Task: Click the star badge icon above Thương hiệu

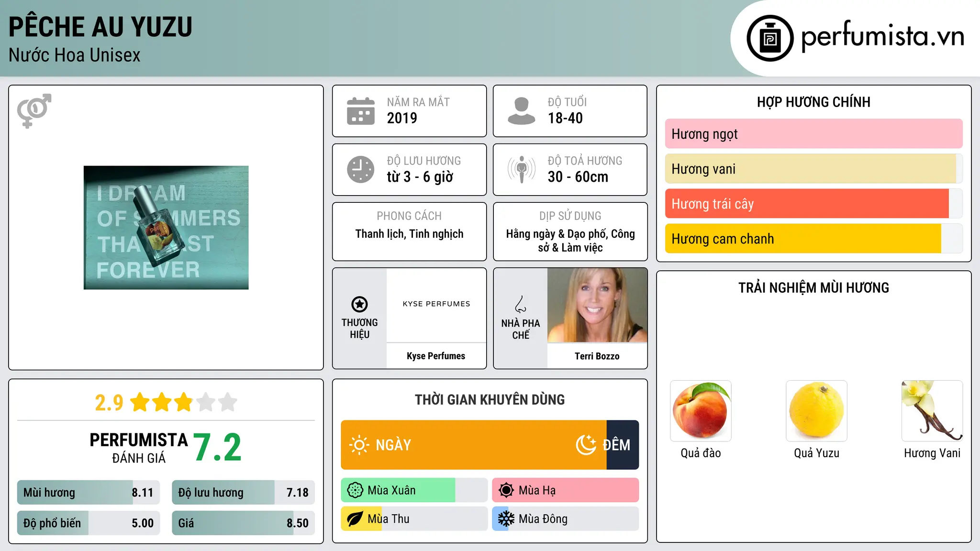Action: 359,304
